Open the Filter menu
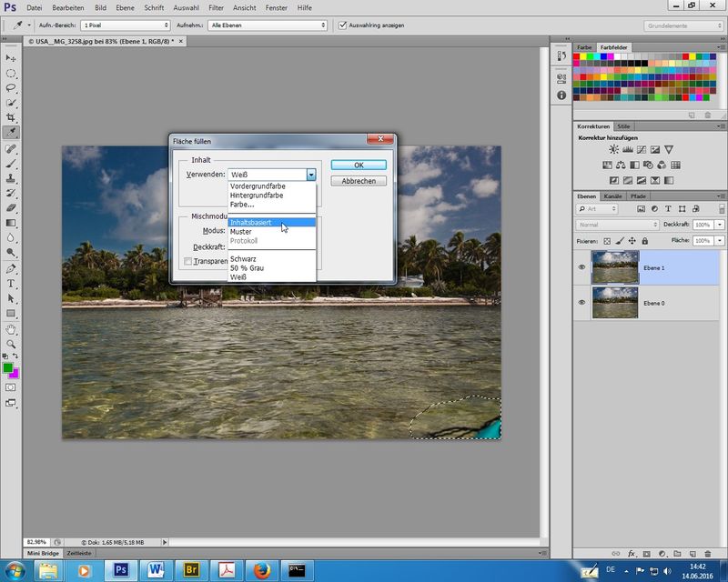Viewport: 728px width, 582px height. pos(216,7)
